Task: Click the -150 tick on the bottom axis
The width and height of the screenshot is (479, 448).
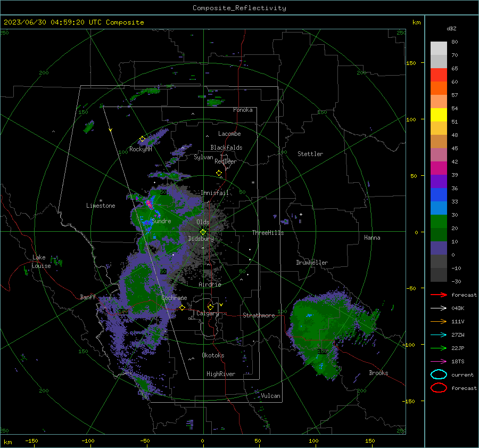Action: [x=31, y=441]
